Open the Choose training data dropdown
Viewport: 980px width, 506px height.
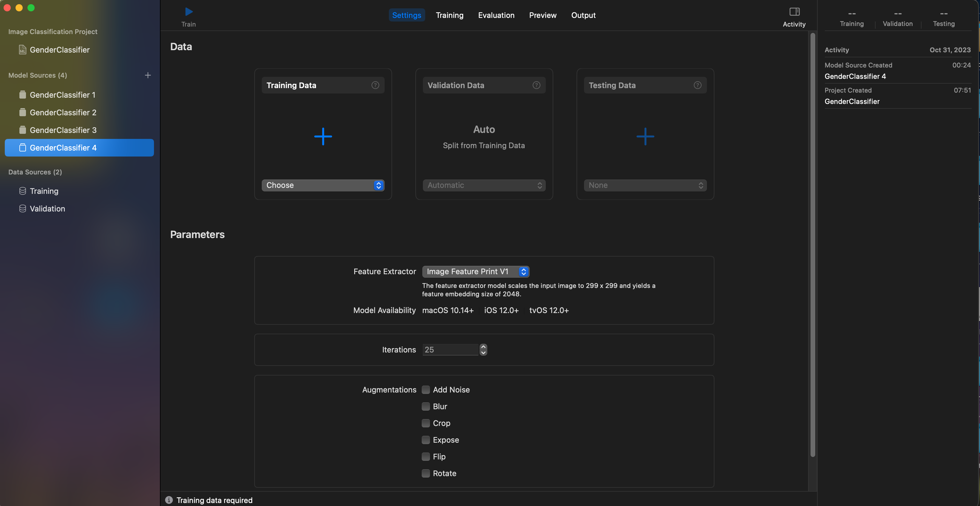point(323,185)
